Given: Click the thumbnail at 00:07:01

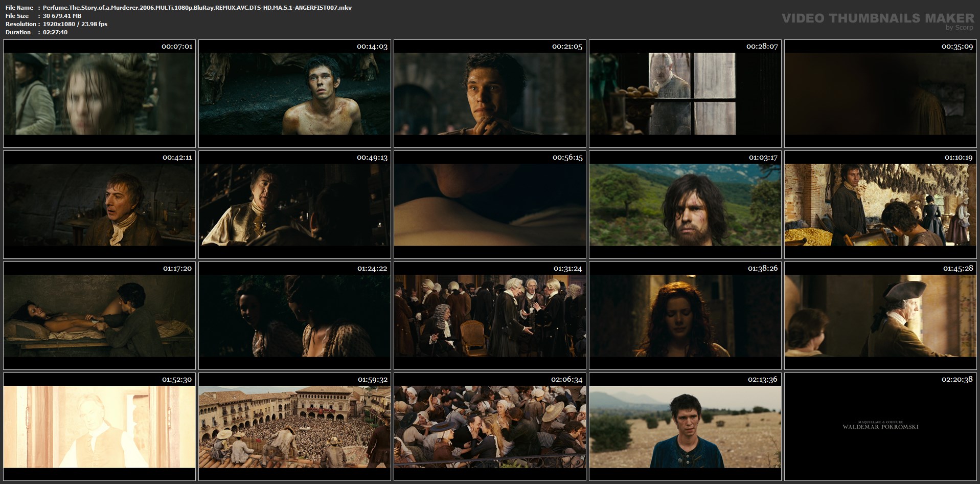Looking at the screenshot, I should click(99, 94).
